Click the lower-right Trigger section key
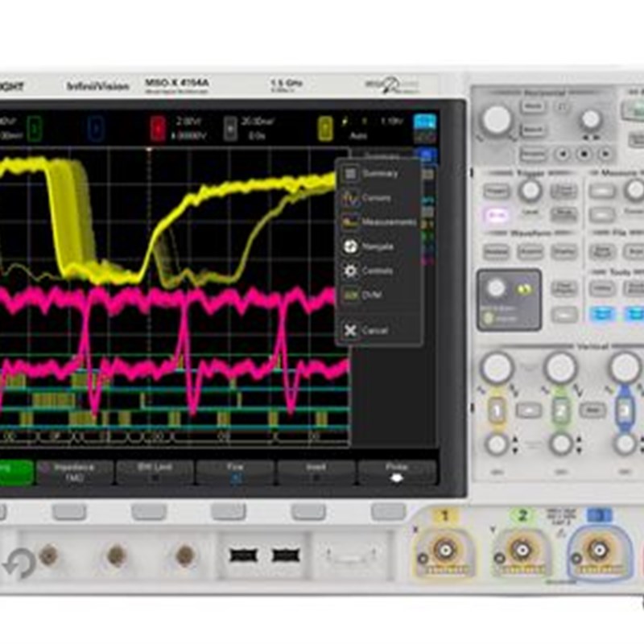 (563, 214)
